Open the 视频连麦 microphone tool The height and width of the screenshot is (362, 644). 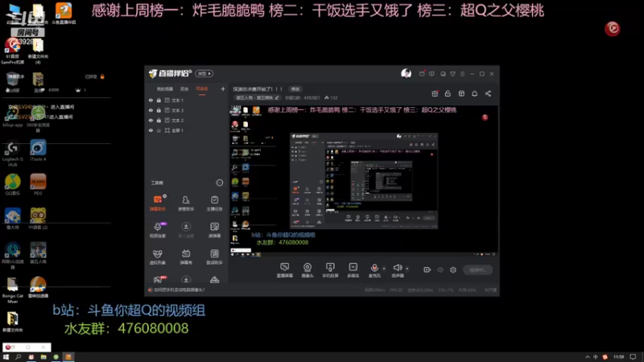coord(158,229)
